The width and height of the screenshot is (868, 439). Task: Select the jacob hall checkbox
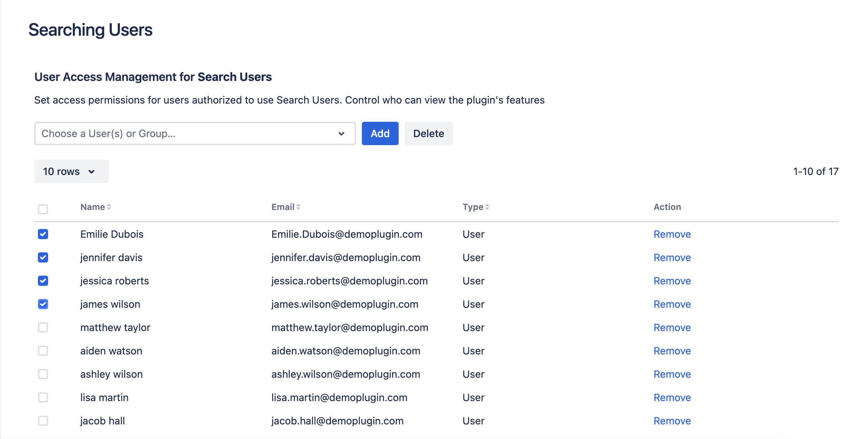coord(43,421)
